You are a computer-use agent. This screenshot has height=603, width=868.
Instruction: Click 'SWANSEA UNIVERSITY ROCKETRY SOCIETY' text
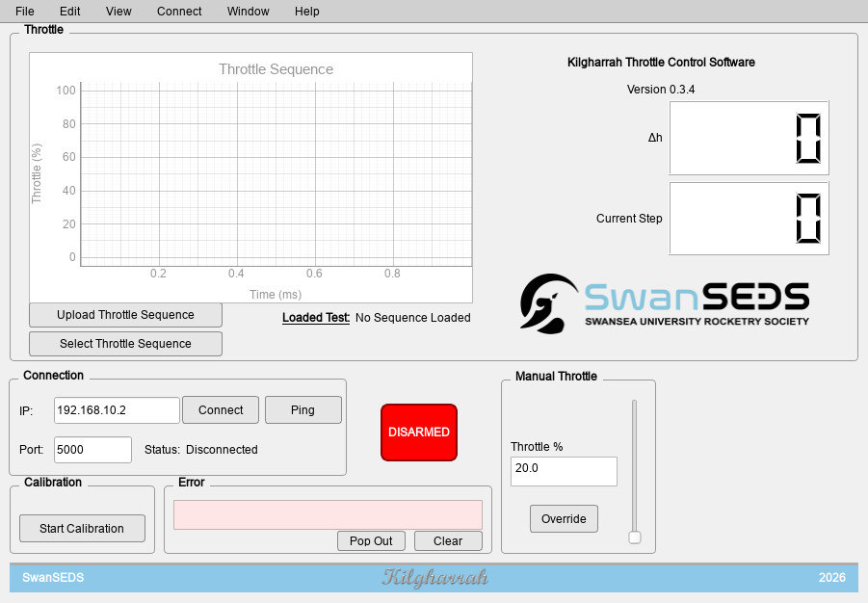(x=697, y=321)
